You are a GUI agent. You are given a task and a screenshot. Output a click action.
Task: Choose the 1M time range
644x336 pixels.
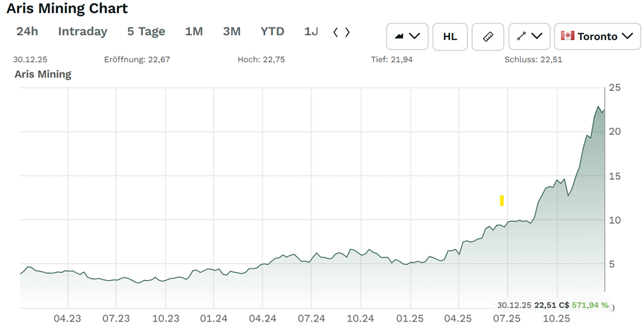click(x=194, y=32)
